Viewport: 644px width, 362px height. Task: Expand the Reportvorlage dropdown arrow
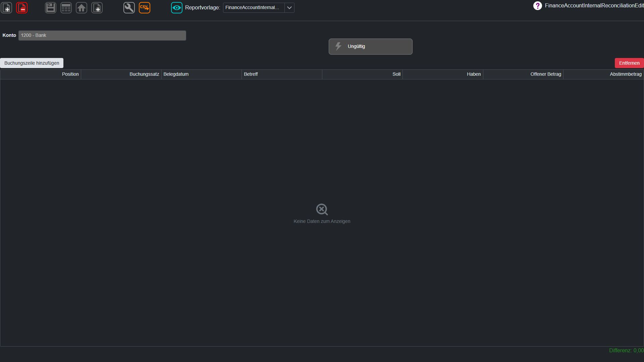(x=289, y=8)
